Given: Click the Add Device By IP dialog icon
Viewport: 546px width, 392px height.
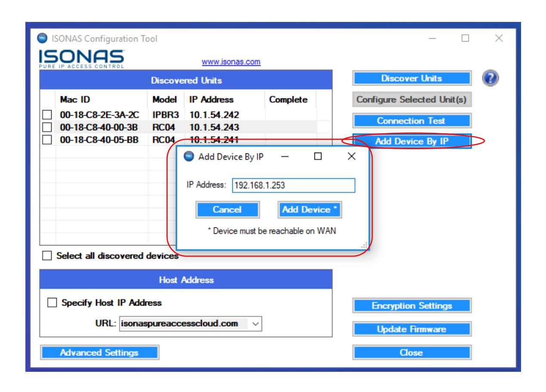Looking at the screenshot, I should click(189, 156).
